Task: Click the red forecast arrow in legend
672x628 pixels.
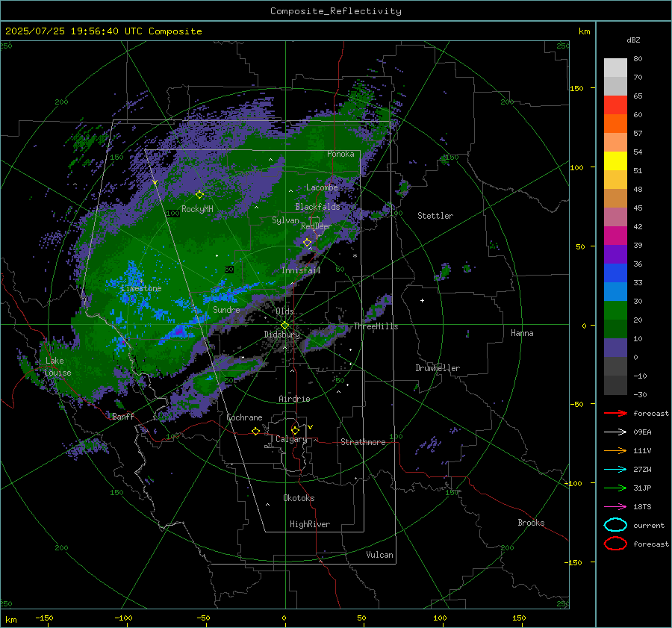Action: [615, 413]
